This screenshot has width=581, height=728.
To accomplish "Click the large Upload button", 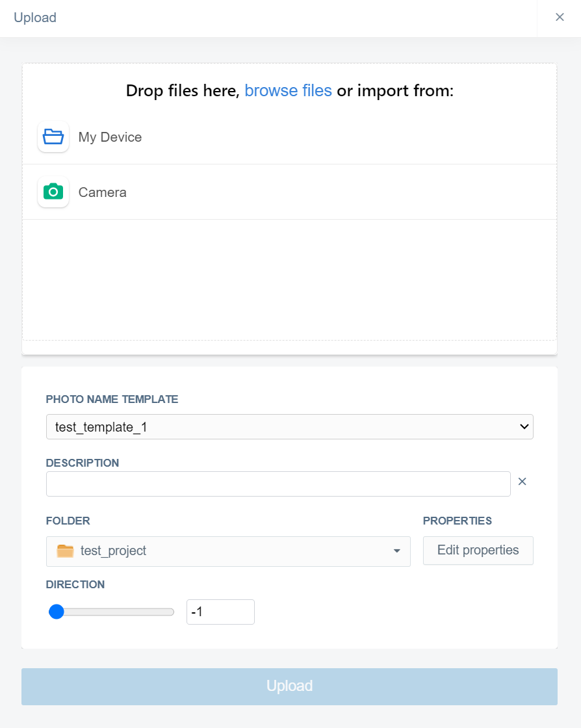I will click(289, 686).
